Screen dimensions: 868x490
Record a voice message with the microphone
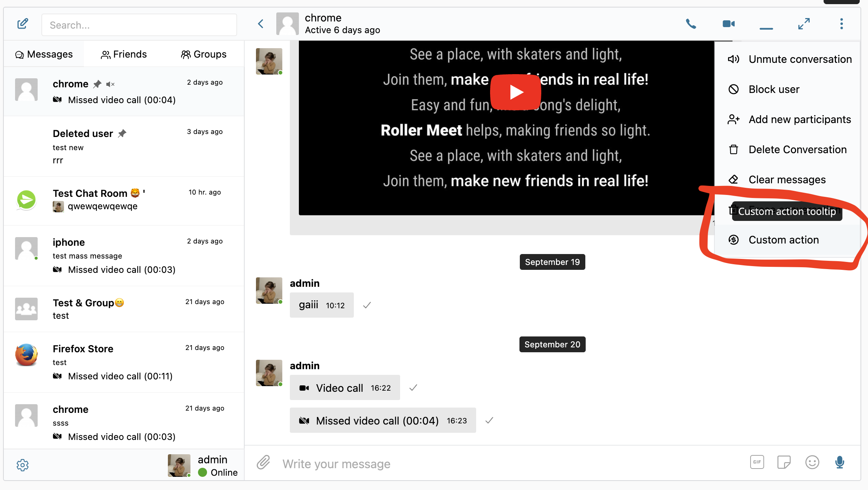coord(839,462)
